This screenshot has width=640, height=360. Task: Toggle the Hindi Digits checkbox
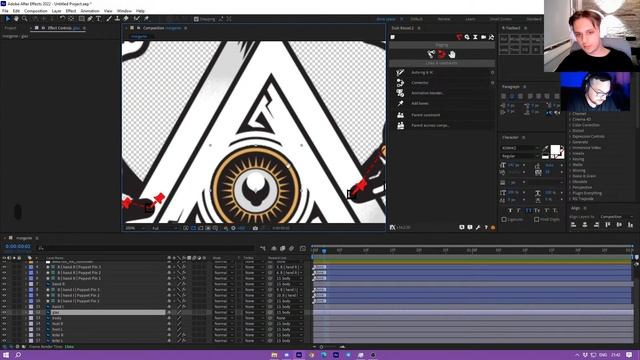click(536, 220)
